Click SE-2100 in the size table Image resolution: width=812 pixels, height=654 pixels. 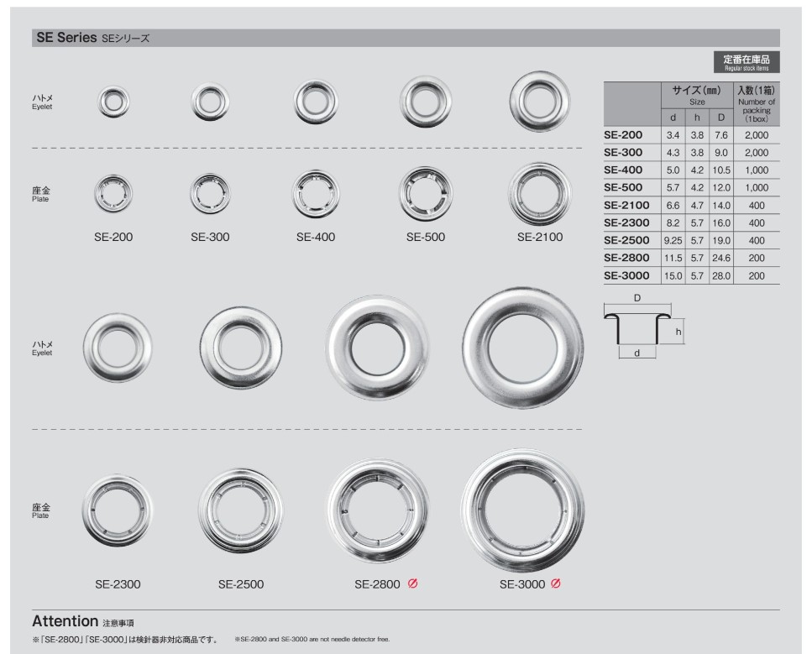(x=626, y=205)
